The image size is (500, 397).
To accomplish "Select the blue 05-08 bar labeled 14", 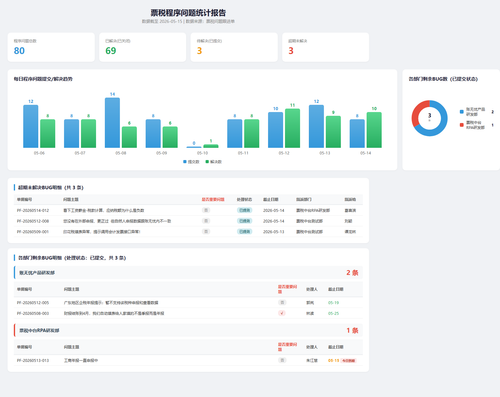I will [112, 123].
